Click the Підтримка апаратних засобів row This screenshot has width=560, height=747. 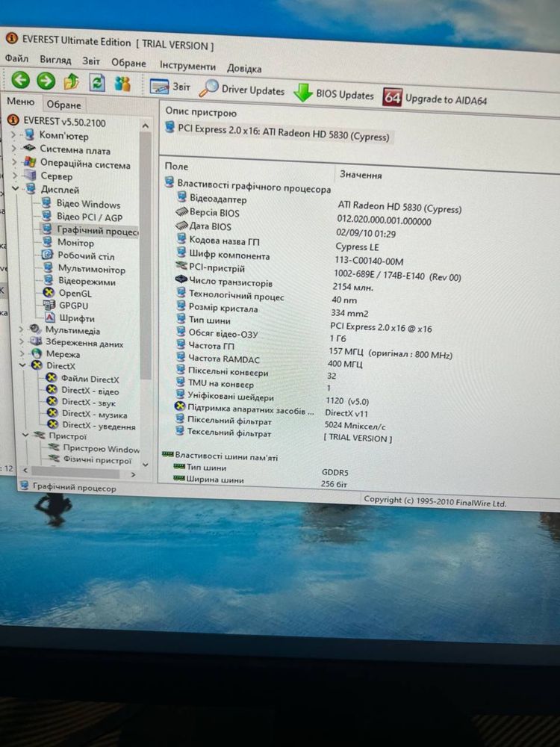pos(271,411)
